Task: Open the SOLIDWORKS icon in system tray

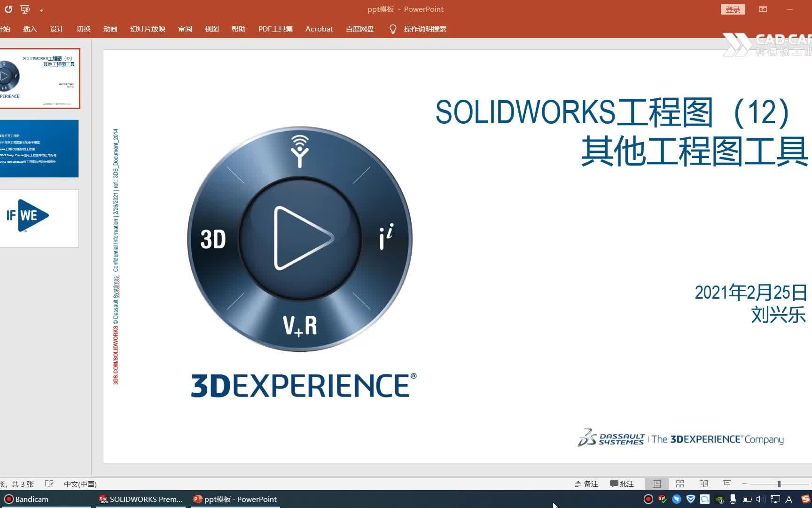Action: click(x=663, y=499)
